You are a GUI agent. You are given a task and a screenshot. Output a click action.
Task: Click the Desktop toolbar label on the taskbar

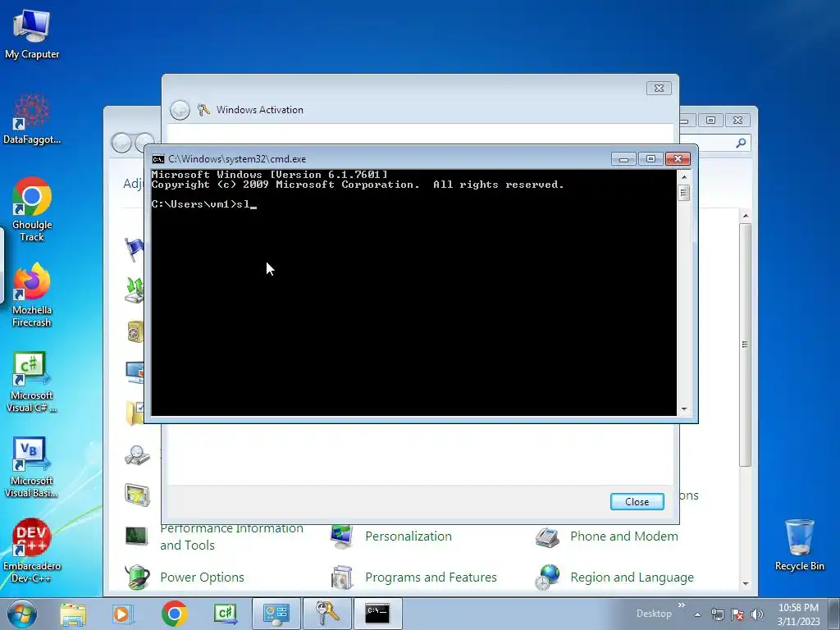[x=654, y=614]
